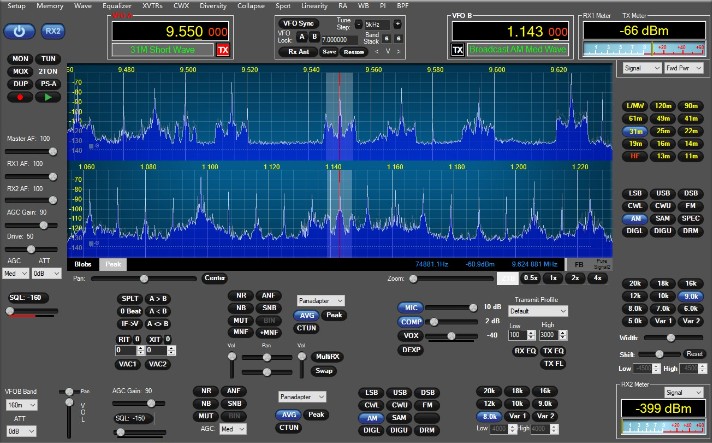Viewport: 712px width, 443px height.
Task: Click the blue power button
Action: pos(20,32)
